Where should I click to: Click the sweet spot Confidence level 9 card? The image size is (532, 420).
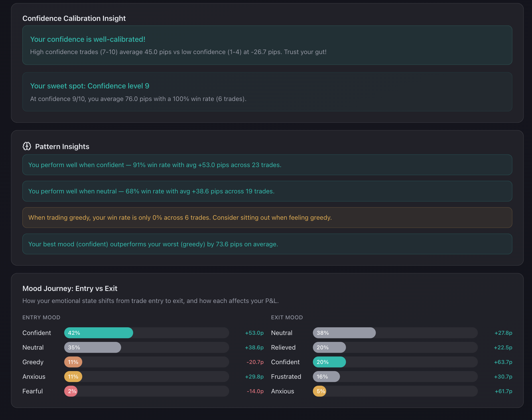267,92
